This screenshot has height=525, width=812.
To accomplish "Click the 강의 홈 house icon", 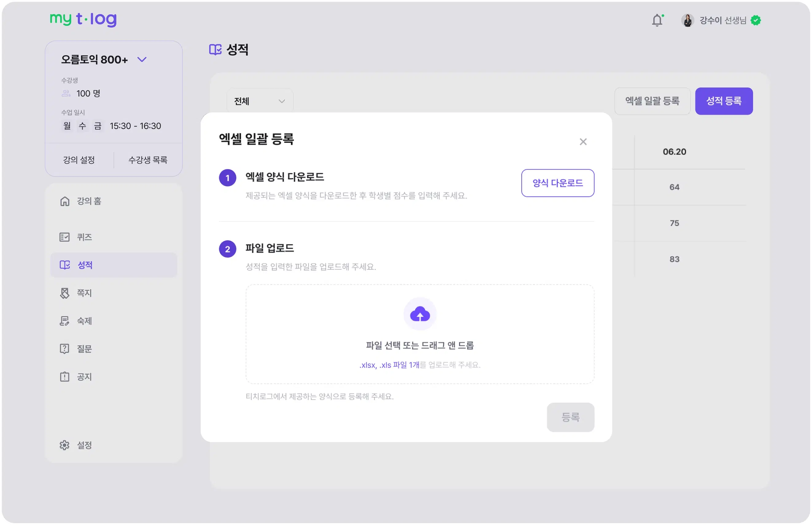I will 64,201.
